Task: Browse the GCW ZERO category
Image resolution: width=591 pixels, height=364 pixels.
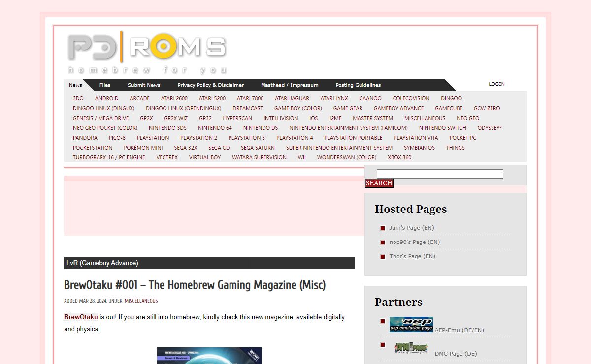Action: (x=487, y=108)
